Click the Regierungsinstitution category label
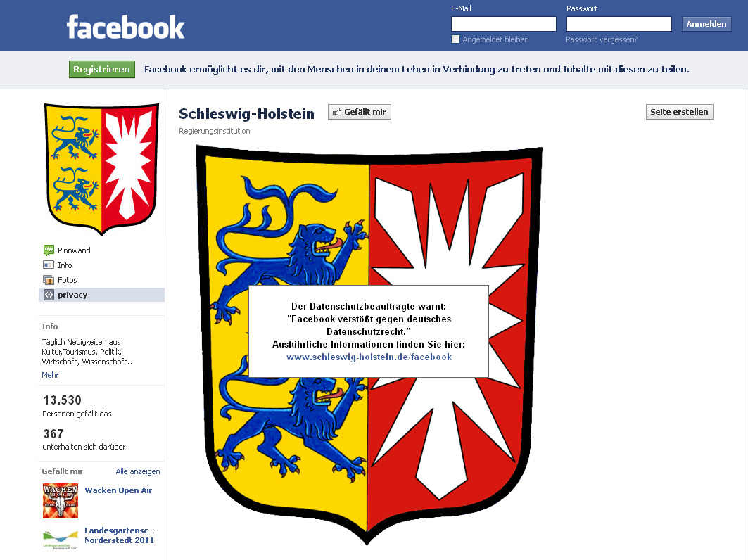Image resolution: width=748 pixels, height=560 pixels. pos(214,131)
